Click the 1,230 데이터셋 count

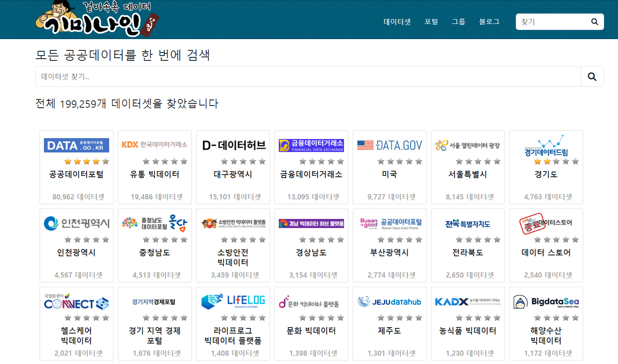click(x=470, y=353)
